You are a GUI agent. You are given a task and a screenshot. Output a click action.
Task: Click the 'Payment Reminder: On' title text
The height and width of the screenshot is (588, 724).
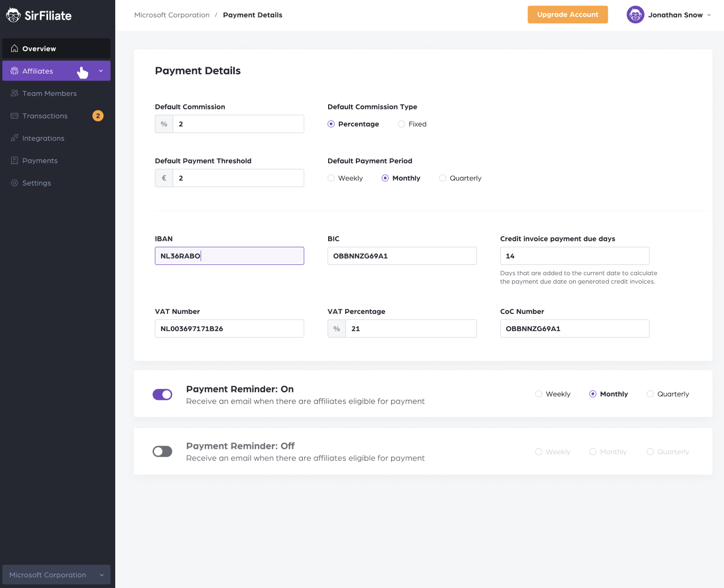click(240, 389)
